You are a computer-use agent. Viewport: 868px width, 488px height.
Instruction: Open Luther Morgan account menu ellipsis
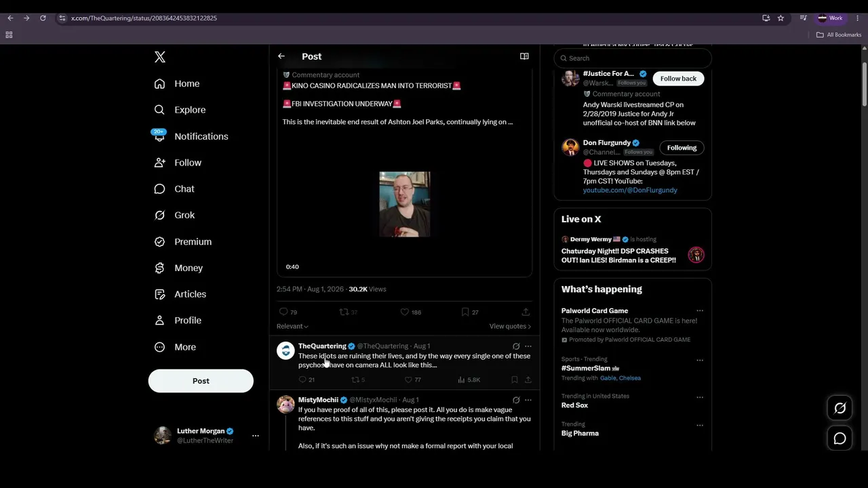pyautogui.click(x=256, y=436)
